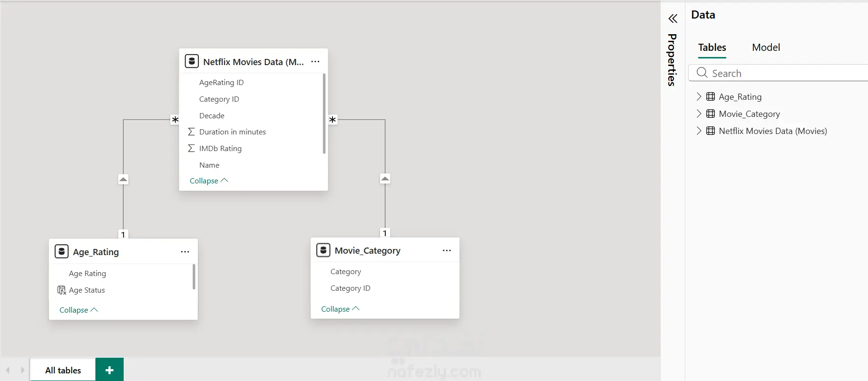Click the many-side asterisk of the Movie_Category relationship
868x381 pixels.
coord(332,120)
